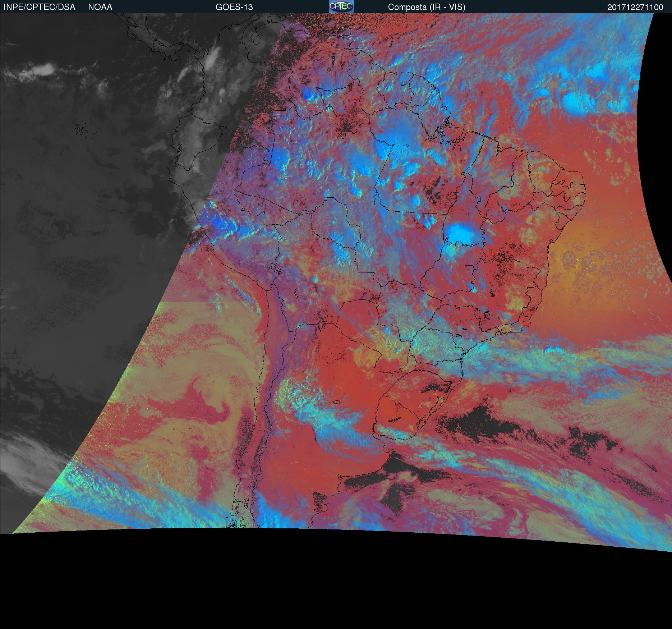Click the INPE/CPTEC/DSA header label
672x629 pixels.
tap(39, 7)
